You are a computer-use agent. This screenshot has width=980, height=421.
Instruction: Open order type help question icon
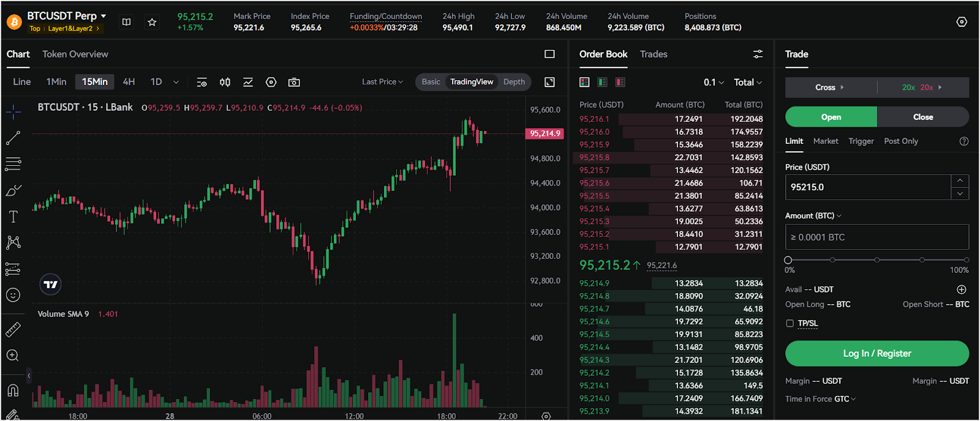[964, 141]
